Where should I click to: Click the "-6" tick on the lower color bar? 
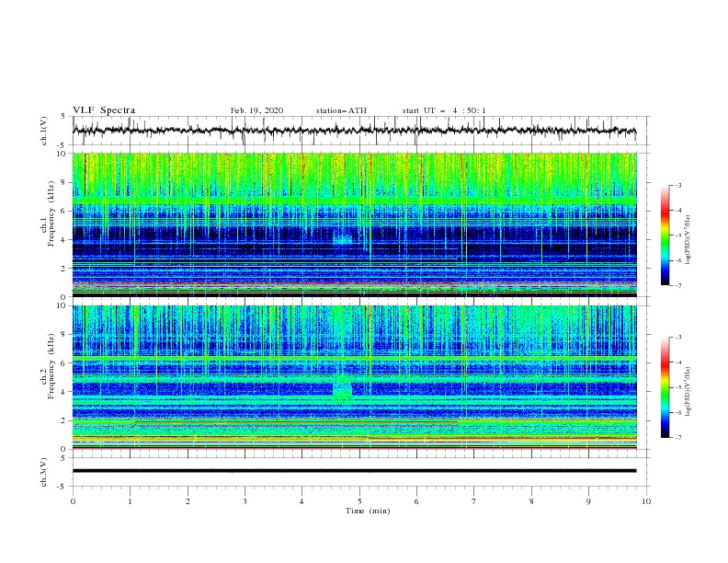[677, 412]
